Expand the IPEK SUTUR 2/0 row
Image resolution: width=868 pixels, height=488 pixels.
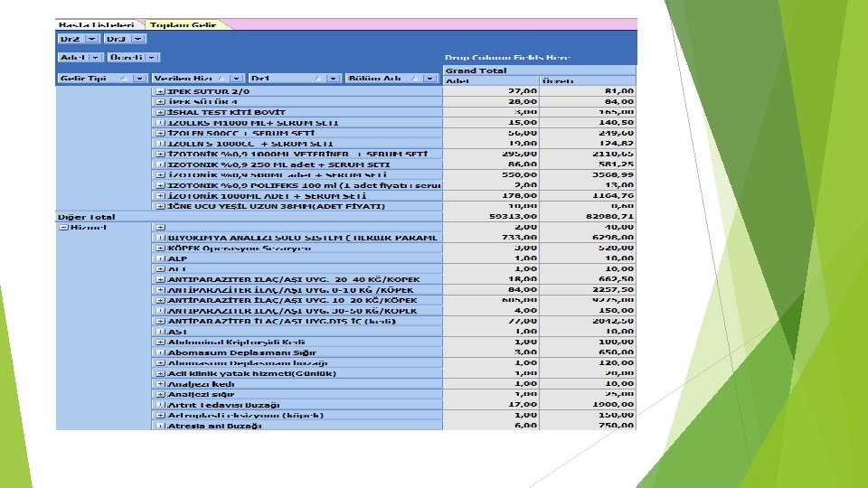tap(160, 91)
